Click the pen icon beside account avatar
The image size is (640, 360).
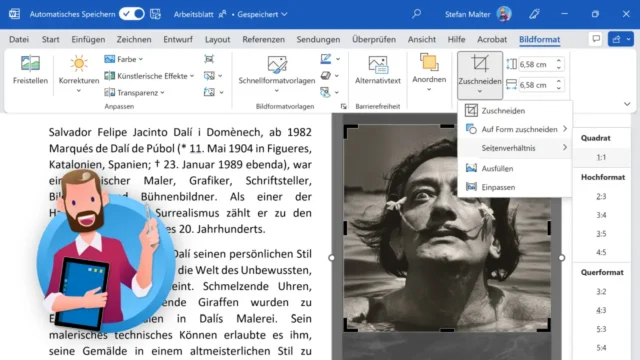[x=534, y=14]
